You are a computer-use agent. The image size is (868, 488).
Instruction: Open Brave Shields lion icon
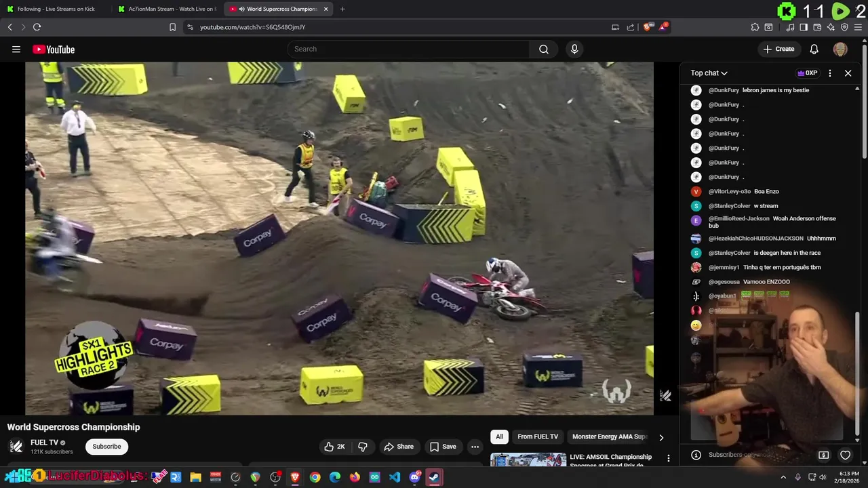[x=648, y=27]
